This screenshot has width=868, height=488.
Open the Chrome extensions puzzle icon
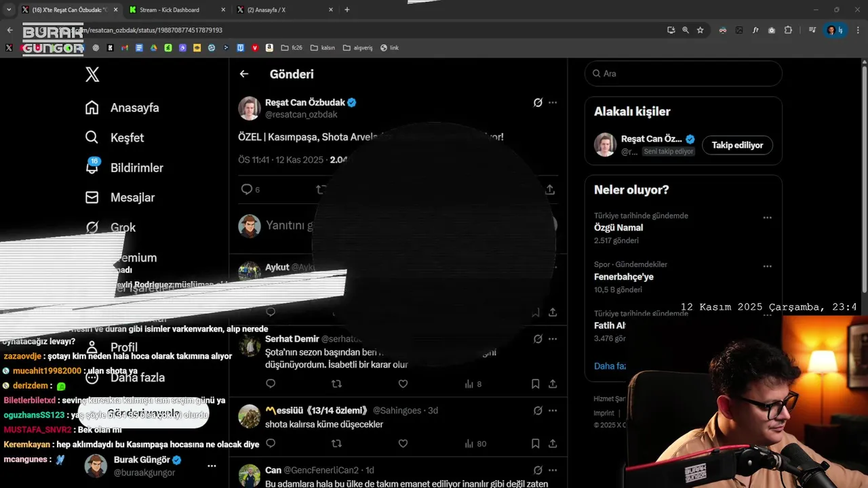coord(788,30)
